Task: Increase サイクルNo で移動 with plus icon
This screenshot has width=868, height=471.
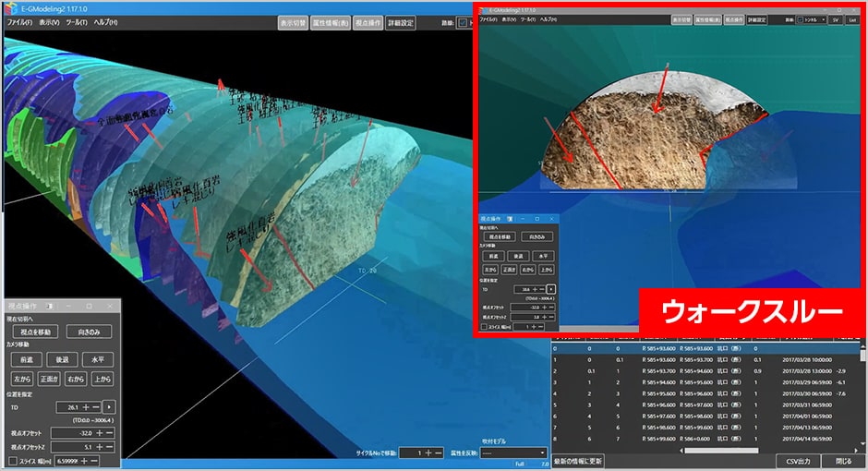Action: pyautogui.click(x=428, y=453)
